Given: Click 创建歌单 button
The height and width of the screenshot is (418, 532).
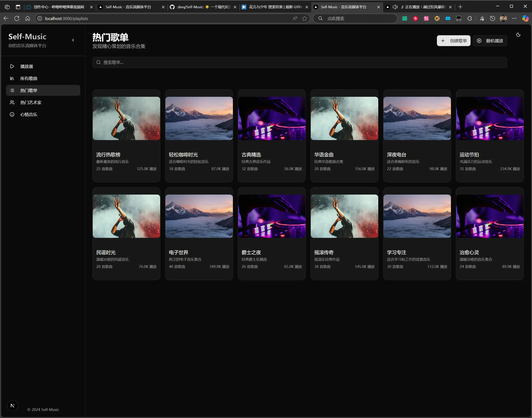Looking at the screenshot, I should click(453, 41).
